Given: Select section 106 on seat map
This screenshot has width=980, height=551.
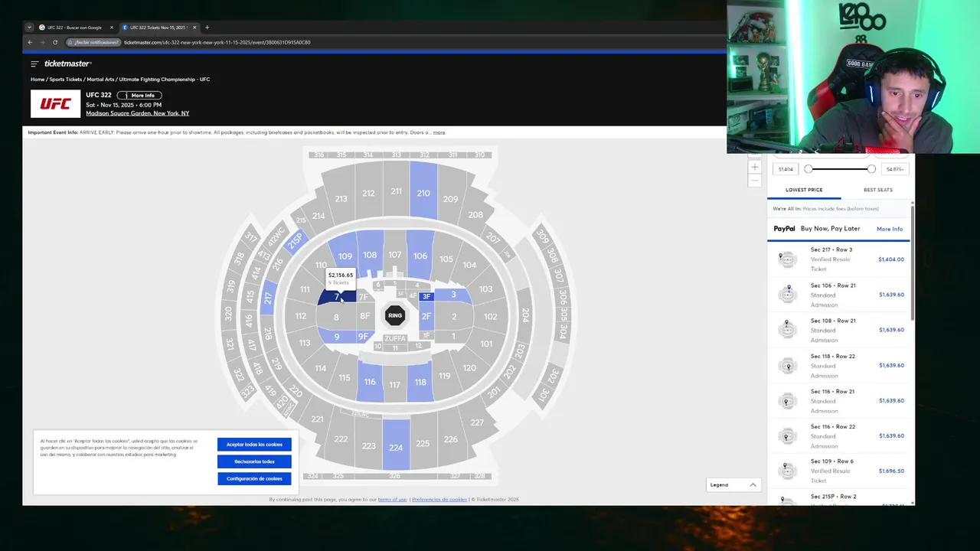Looking at the screenshot, I should (420, 256).
